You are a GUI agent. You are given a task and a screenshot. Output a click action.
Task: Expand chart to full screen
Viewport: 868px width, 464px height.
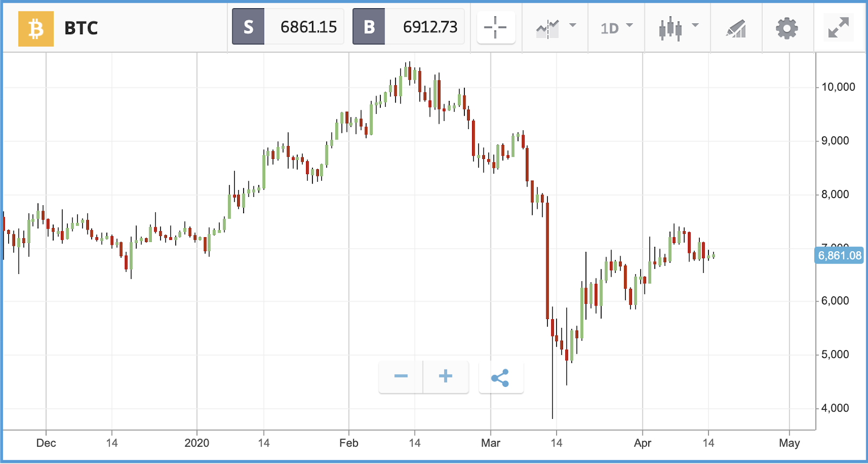838,28
